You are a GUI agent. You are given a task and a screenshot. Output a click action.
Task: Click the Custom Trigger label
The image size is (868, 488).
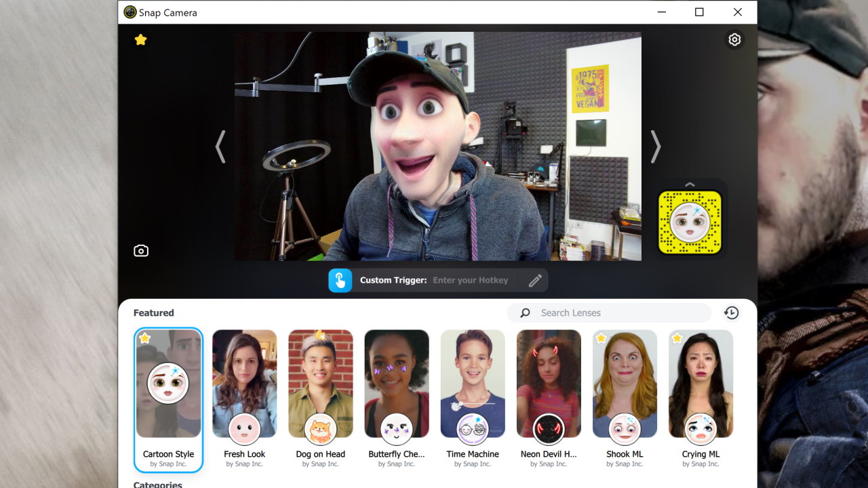click(393, 280)
